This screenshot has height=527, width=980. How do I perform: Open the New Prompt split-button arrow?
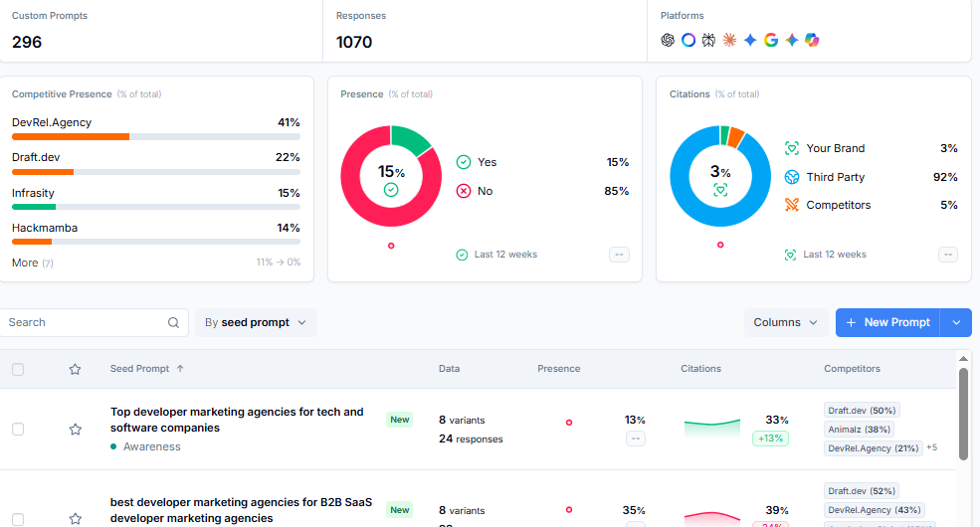pos(956,323)
